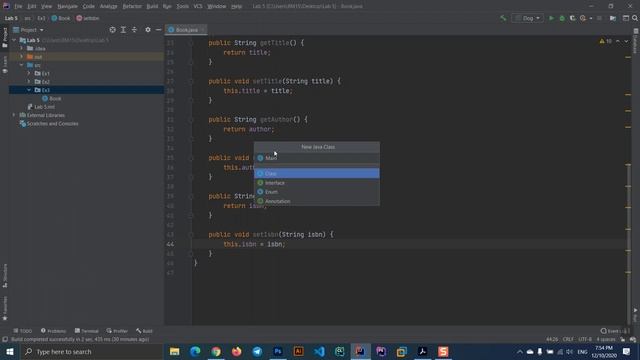Start debugging with the green bug icon
This screenshot has width=640, height=360.
[562, 18]
